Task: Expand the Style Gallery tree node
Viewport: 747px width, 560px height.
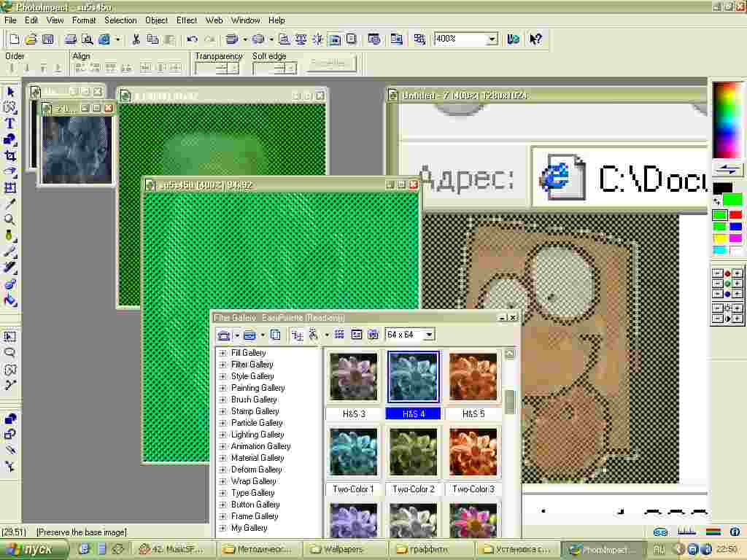Action: pos(222,376)
